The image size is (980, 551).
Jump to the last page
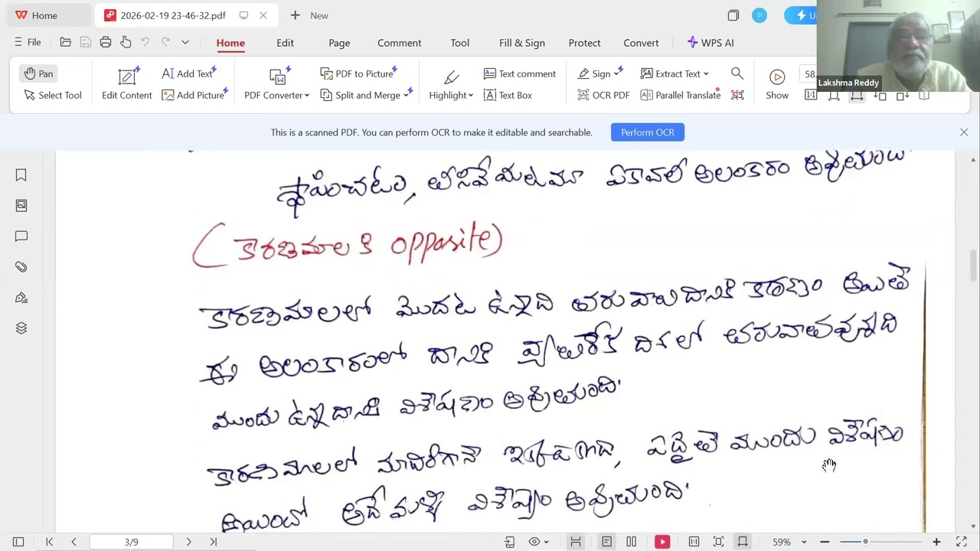tap(213, 542)
